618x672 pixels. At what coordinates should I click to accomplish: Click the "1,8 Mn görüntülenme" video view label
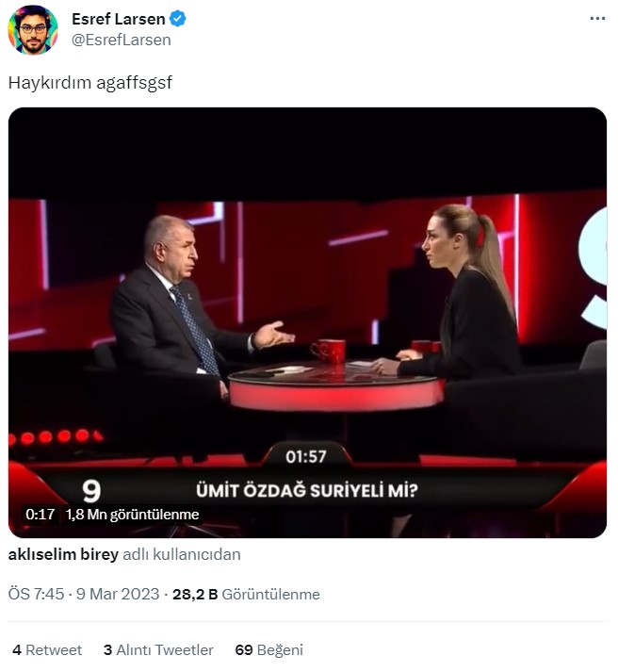(132, 515)
